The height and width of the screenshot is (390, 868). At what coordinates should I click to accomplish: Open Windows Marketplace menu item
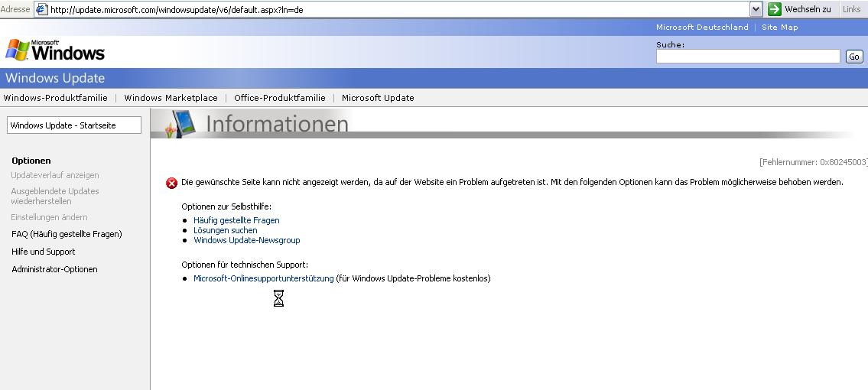point(171,98)
